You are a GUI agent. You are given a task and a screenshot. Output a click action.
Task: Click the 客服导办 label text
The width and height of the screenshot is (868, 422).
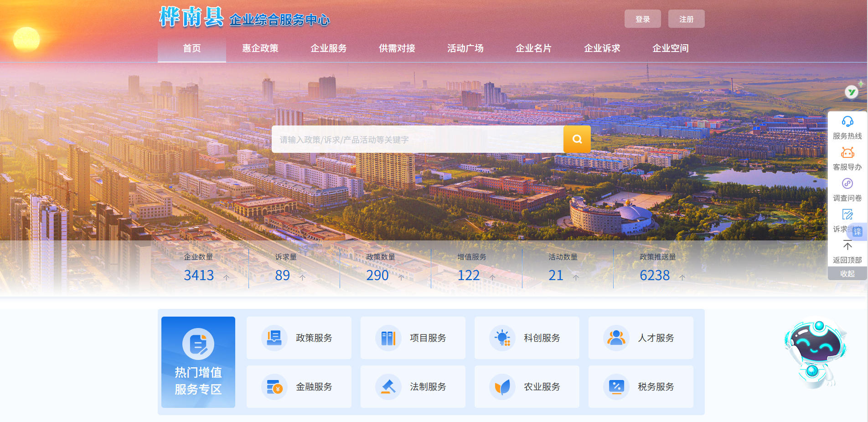(x=847, y=167)
